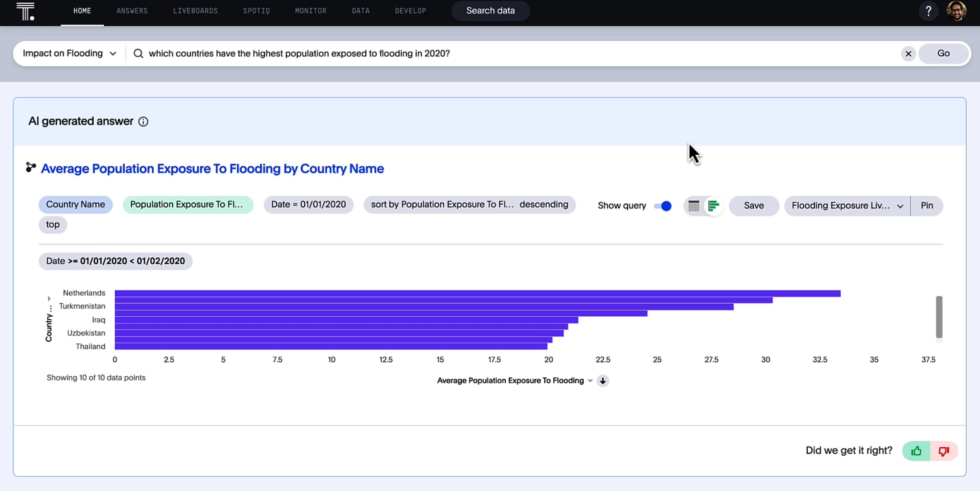Click the help question mark icon
The image size is (980, 491).
point(928,11)
